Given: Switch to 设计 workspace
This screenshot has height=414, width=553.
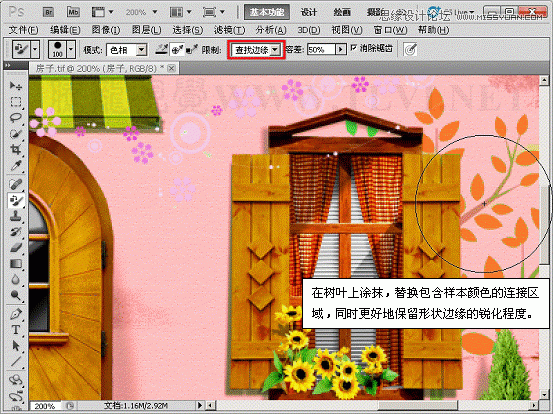Looking at the screenshot, I should [309, 12].
